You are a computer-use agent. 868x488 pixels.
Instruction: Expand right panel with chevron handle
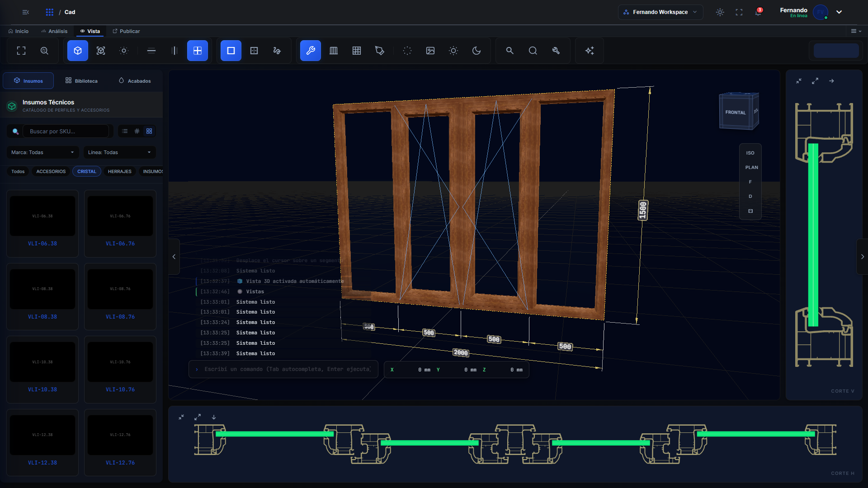[x=862, y=257]
